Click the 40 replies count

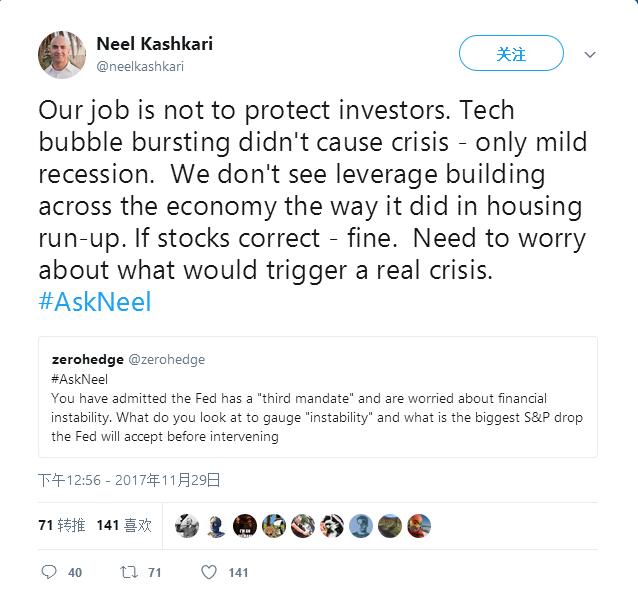click(x=75, y=573)
